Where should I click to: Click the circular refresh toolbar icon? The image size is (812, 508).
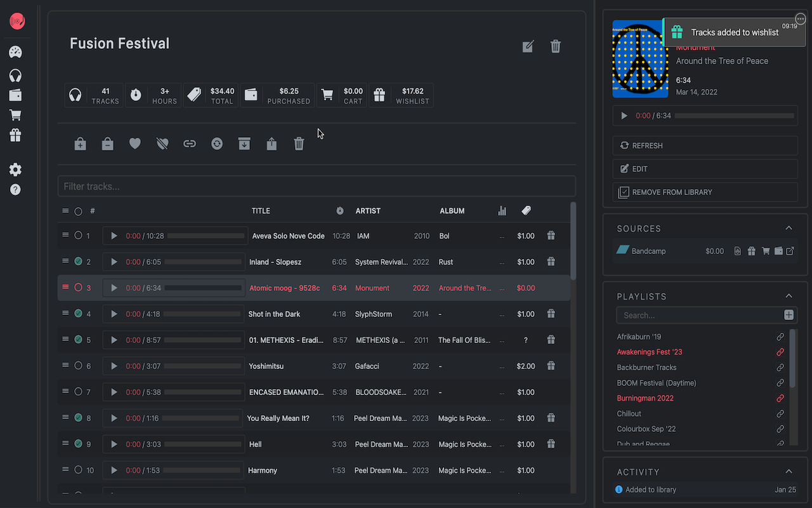[x=217, y=144]
